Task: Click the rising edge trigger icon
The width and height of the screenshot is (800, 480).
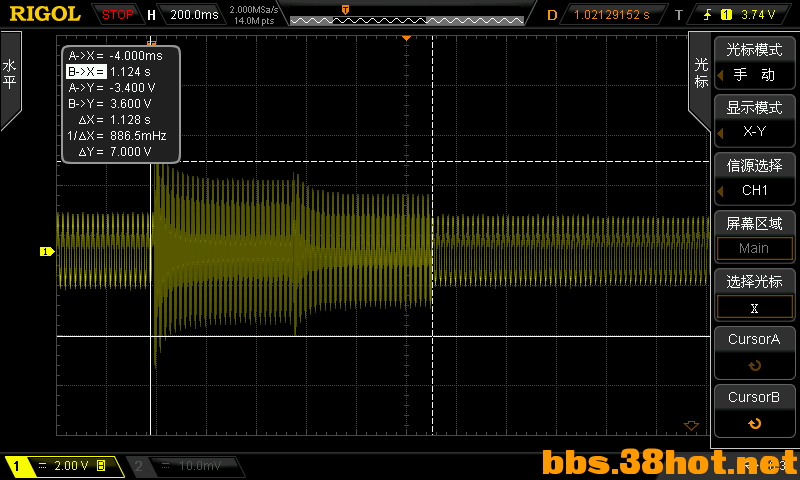Action: pyautogui.click(x=707, y=15)
